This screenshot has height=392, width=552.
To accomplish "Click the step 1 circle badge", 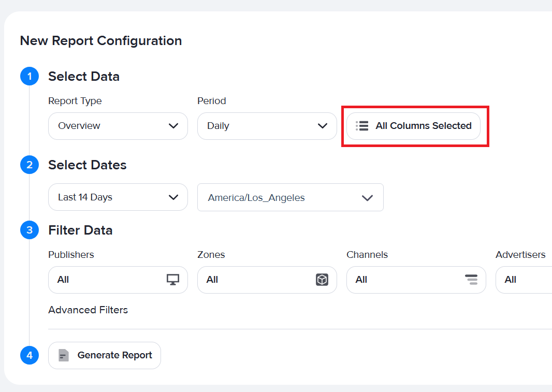I will (30, 77).
